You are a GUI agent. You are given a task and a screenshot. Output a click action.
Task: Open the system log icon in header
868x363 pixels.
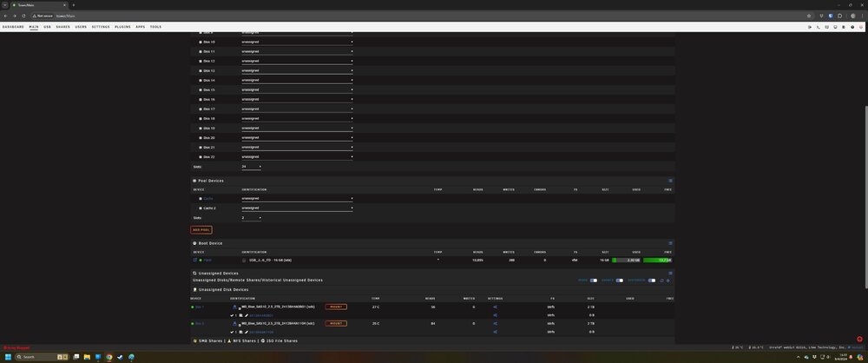[844, 27]
